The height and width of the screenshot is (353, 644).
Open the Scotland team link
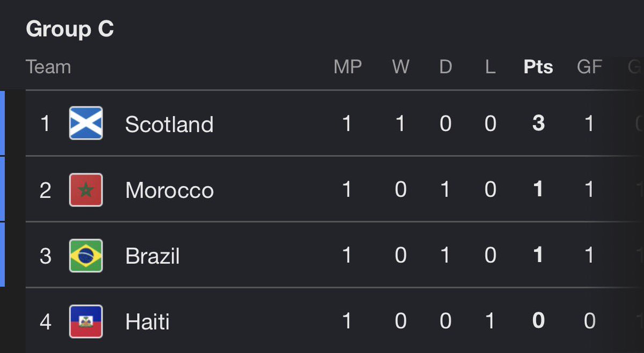pyautogui.click(x=169, y=125)
